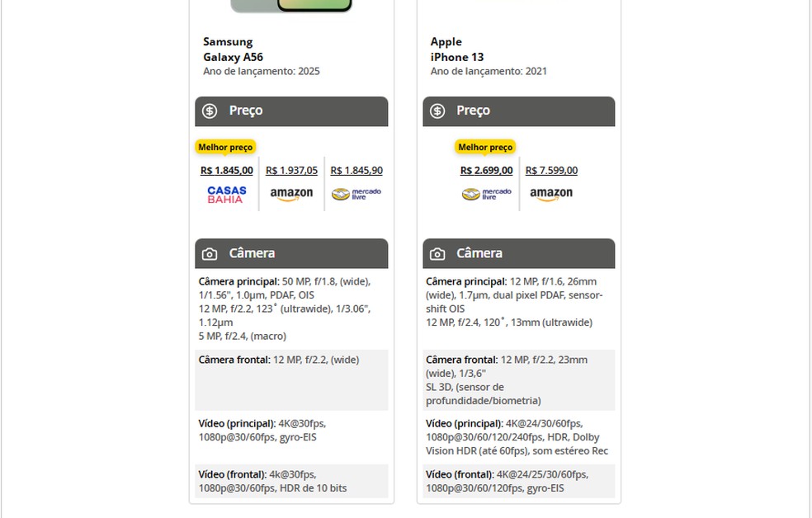Open the R$ 1.845,90 Mercado Livre price link

tap(356, 170)
